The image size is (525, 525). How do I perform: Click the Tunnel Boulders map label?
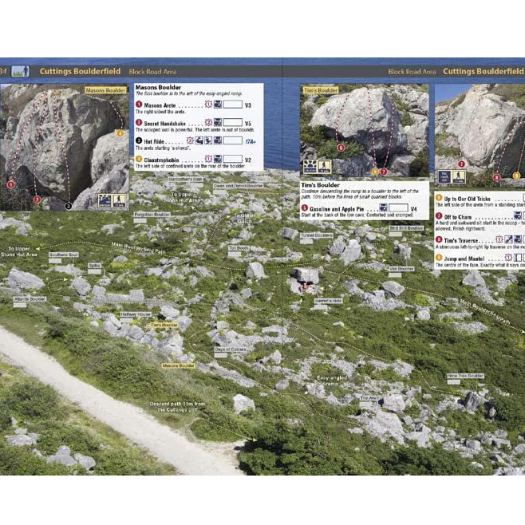316,235
